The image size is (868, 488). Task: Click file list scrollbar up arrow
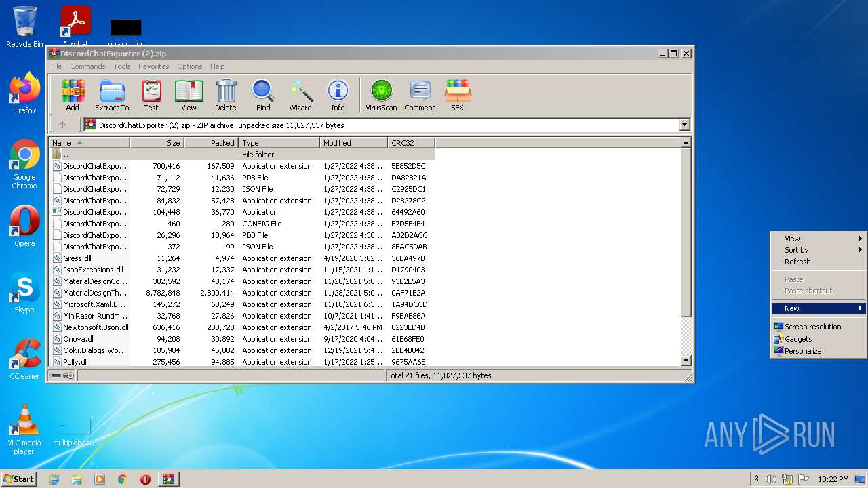click(x=686, y=143)
